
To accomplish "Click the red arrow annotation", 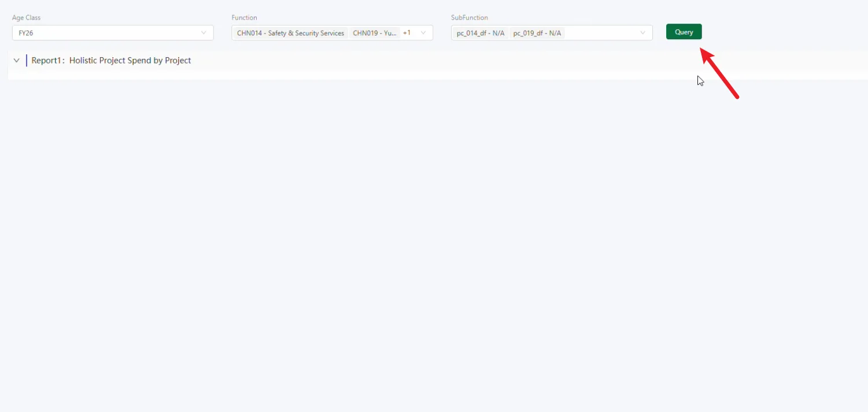I will 720,73.
